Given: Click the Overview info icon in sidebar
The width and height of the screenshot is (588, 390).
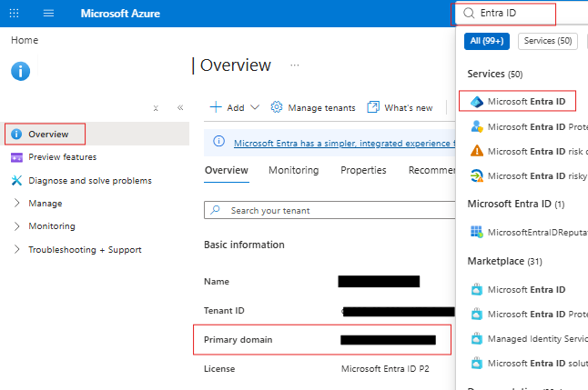Looking at the screenshot, I should pos(16,135).
